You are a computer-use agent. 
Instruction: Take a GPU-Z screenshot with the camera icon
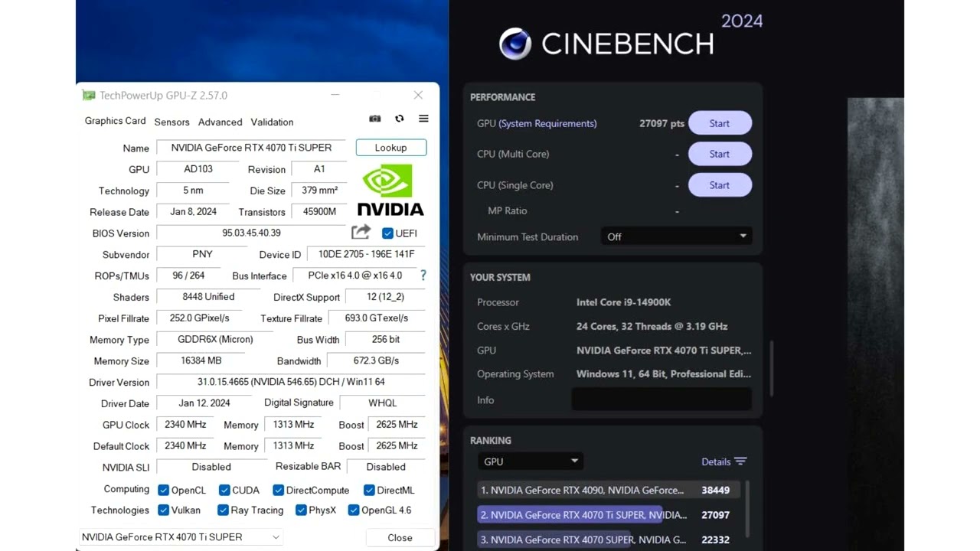375,119
